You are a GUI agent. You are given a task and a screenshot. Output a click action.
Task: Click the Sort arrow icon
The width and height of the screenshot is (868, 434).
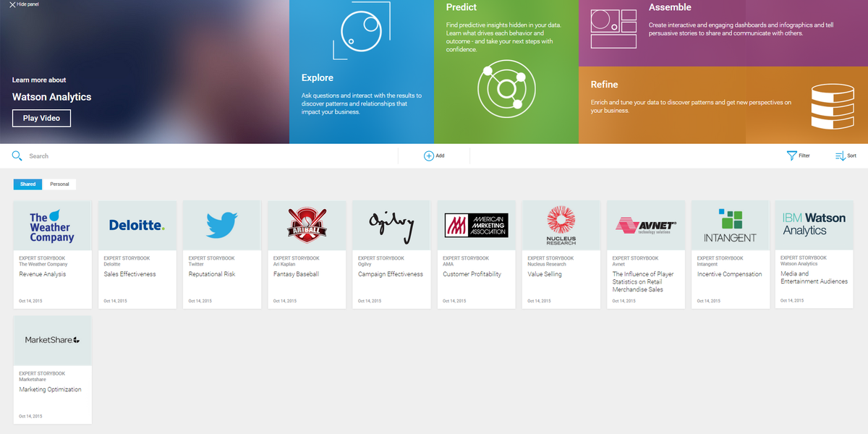pyautogui.click(x=840, y=156)
